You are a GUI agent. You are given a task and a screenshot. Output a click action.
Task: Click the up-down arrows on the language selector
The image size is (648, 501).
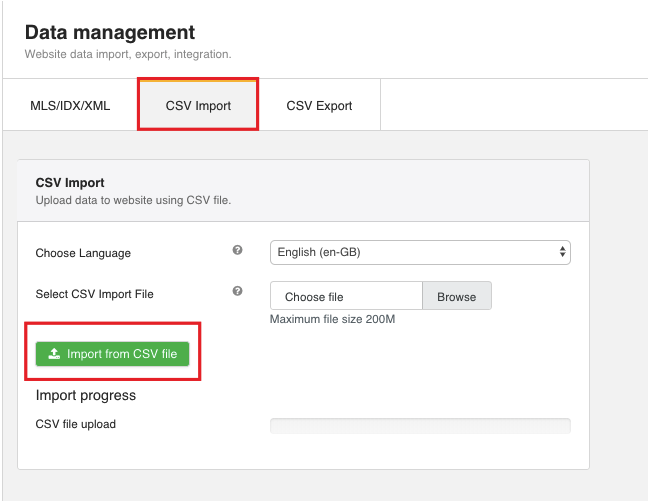tap(562, 252)
